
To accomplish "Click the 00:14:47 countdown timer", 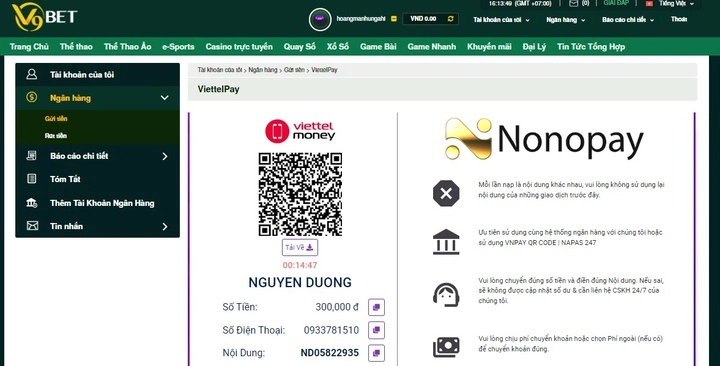I will point(300,265).
